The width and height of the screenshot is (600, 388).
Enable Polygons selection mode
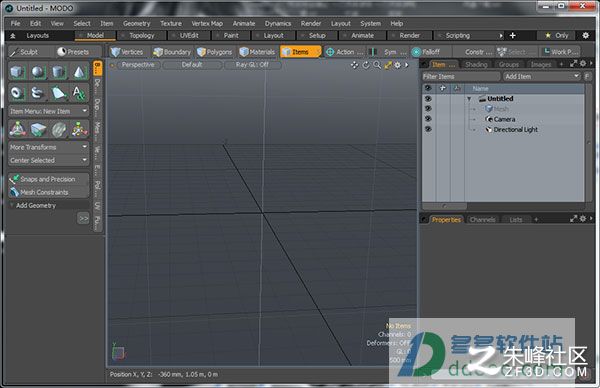point(215,52)
